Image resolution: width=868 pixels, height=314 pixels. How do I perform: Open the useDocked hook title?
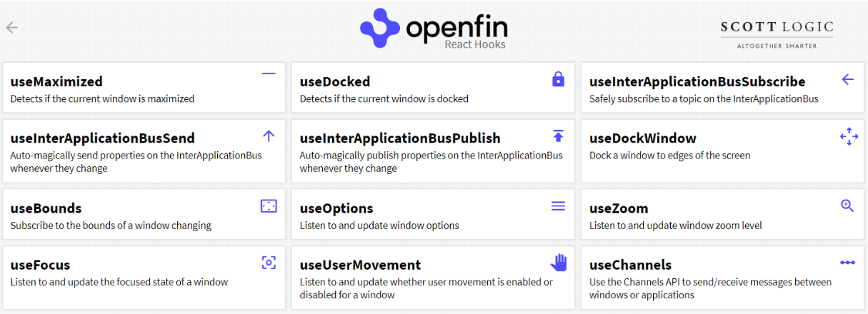click(x=335, y=81)
